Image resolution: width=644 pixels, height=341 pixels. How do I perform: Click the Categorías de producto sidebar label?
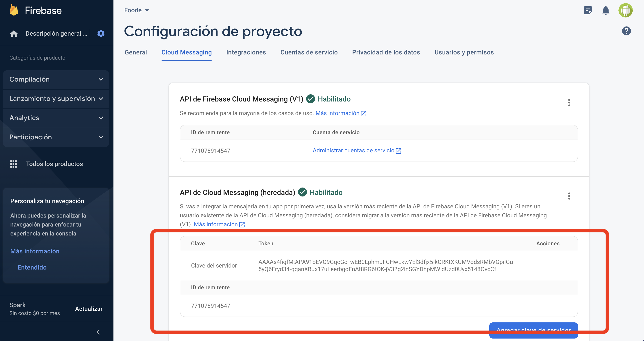(37, 58)
